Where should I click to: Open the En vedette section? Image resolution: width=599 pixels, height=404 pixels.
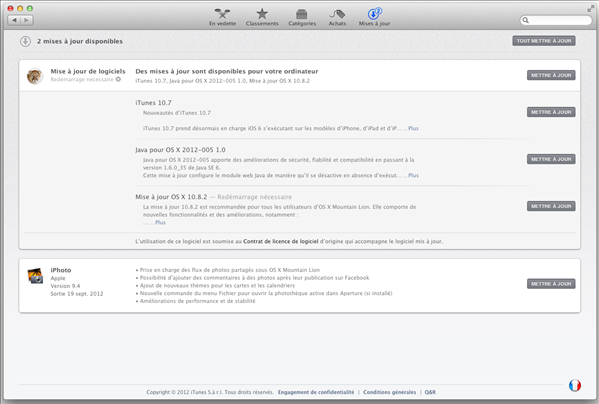point(222,17)
